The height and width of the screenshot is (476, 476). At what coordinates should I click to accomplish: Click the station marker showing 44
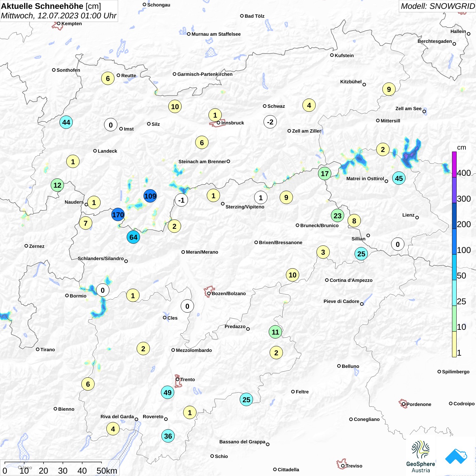click(x=66, y=122)
